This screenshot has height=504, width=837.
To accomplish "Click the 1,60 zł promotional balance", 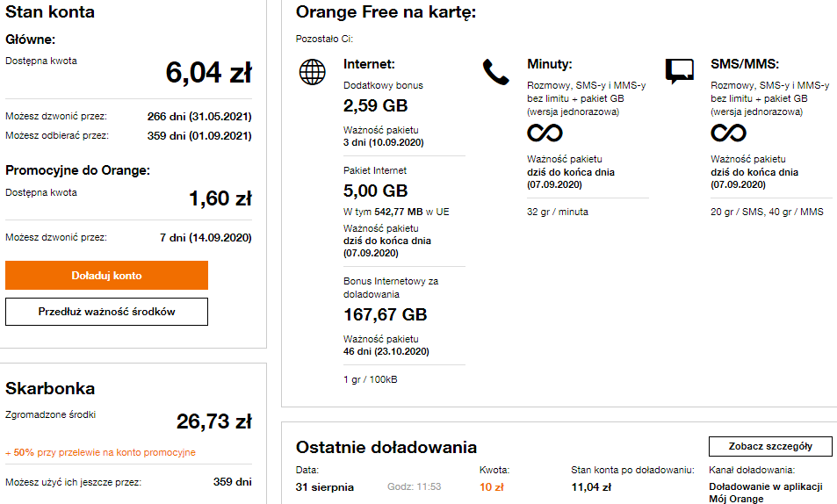I will pyautogui.click(x=220, y=198).
